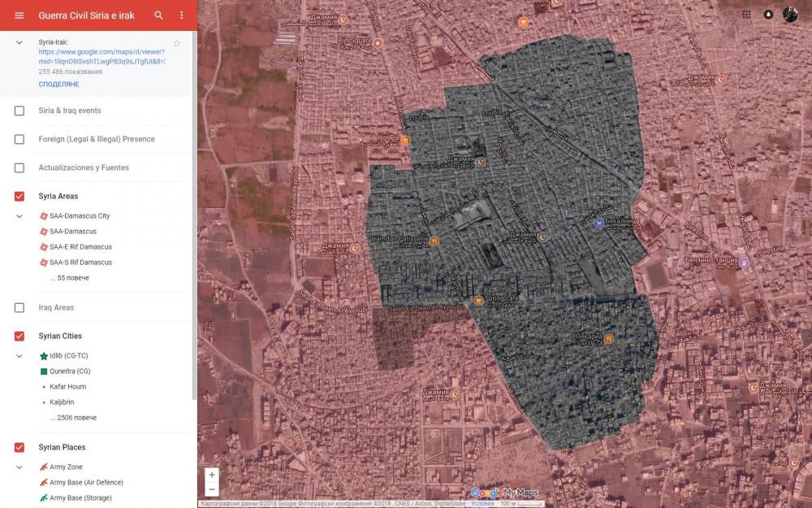The image size is (812, 508).
Task: Star this map as favorite
Action: (x=177, y=43)
